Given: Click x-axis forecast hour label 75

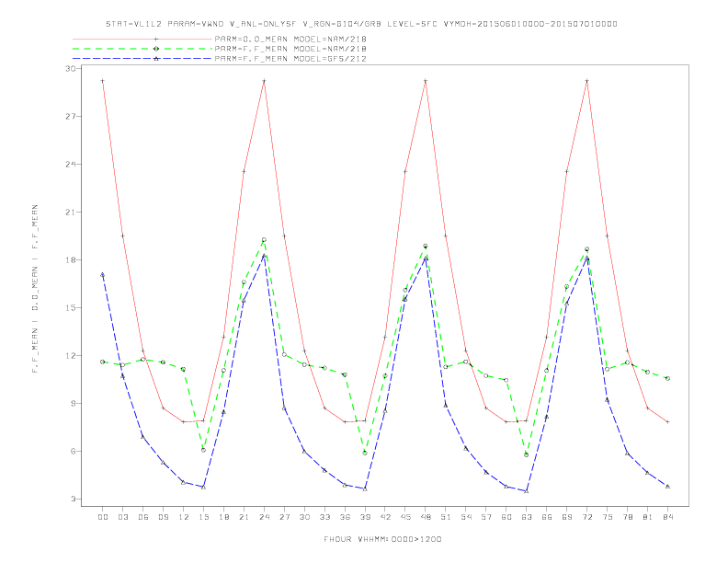Looking at the screenshot, I should [x=608, y=517].
